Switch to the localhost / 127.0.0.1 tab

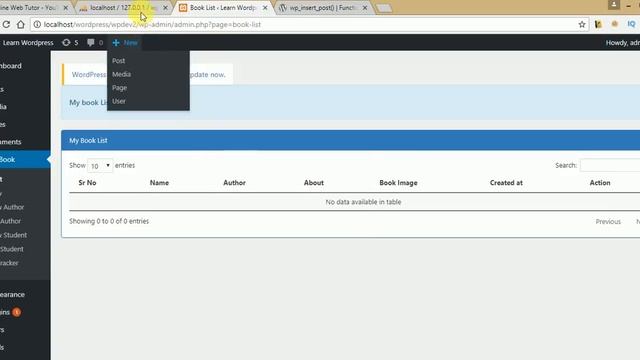(122, 8)
